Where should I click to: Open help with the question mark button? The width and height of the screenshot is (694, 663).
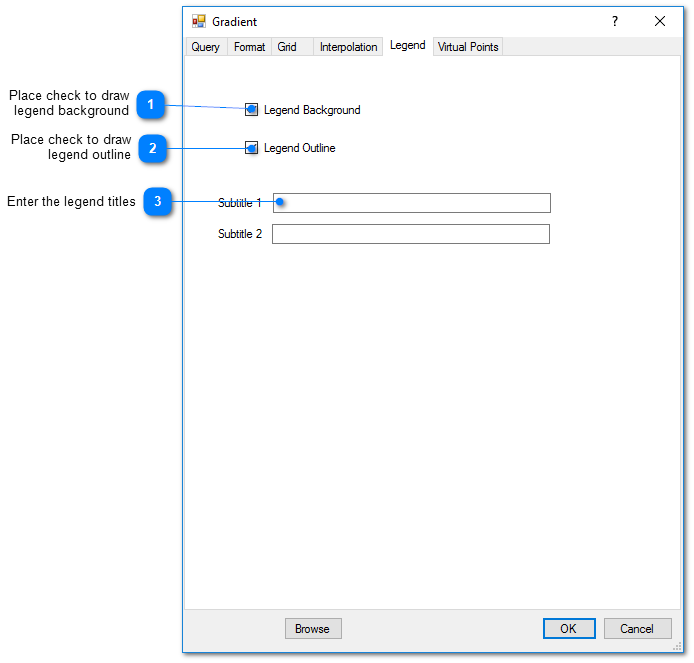coord(615,21)
